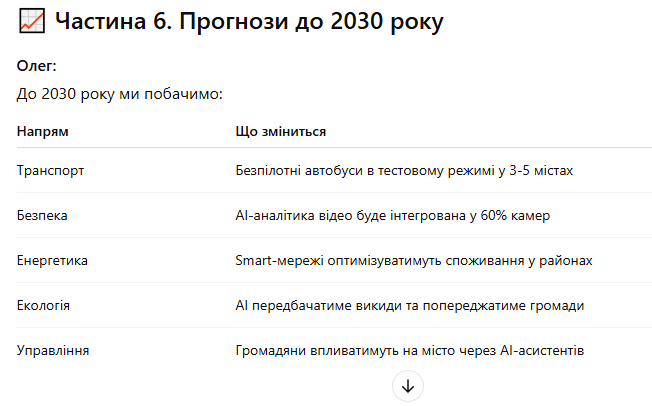Click 'AI передбачатиме викиди' cell
The height and width of the screenshot is (406, 652).
[410, 305]
